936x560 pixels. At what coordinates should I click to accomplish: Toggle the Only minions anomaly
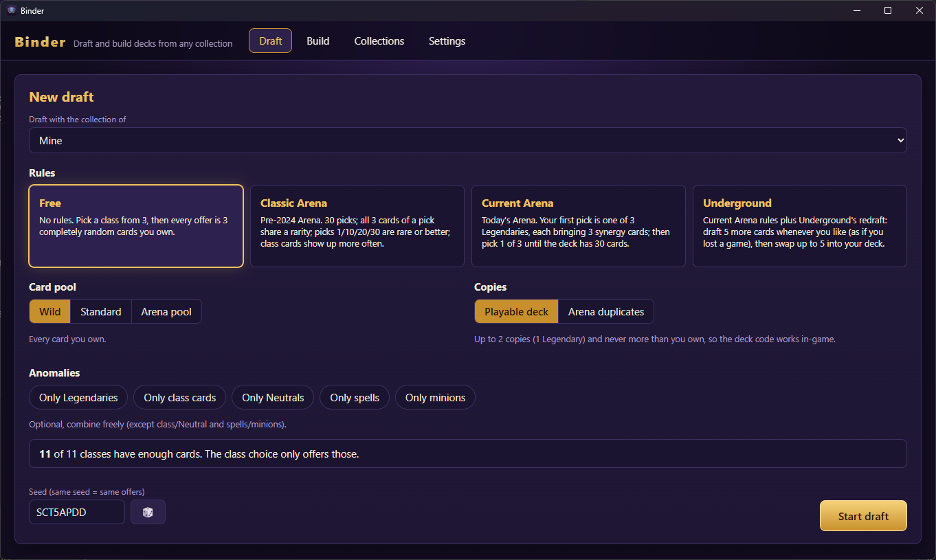point(435,397)
